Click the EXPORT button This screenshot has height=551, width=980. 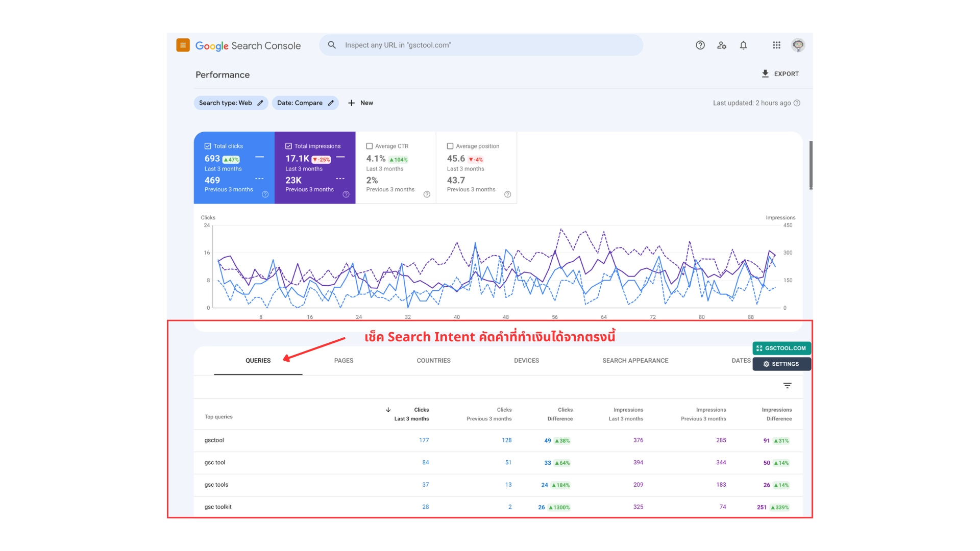[x=780, y=74]
